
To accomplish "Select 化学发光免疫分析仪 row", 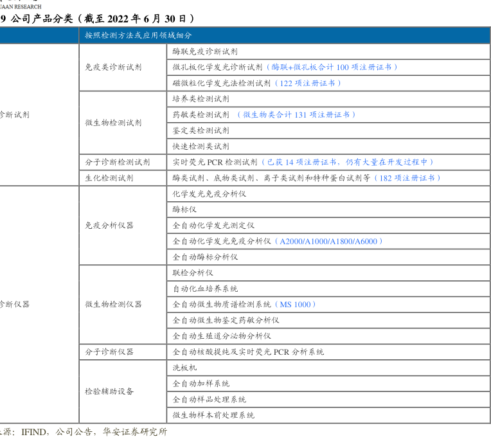I will pyautogui.click(x=328, y=194).
